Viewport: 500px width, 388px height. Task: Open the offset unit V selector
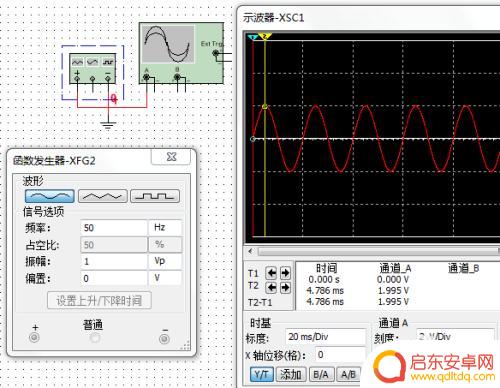165,278
